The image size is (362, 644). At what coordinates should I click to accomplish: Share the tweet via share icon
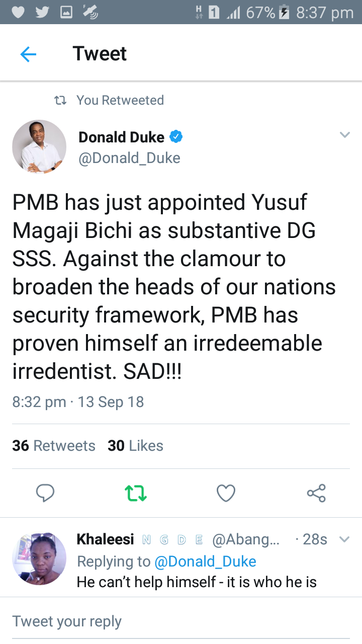tap(316, 493)
